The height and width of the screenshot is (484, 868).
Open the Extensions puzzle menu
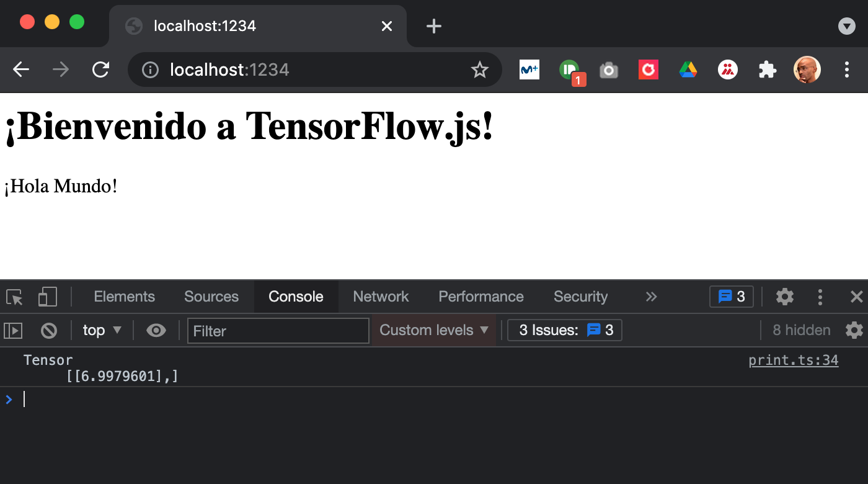pyautogui.click(x=768, y=69)
